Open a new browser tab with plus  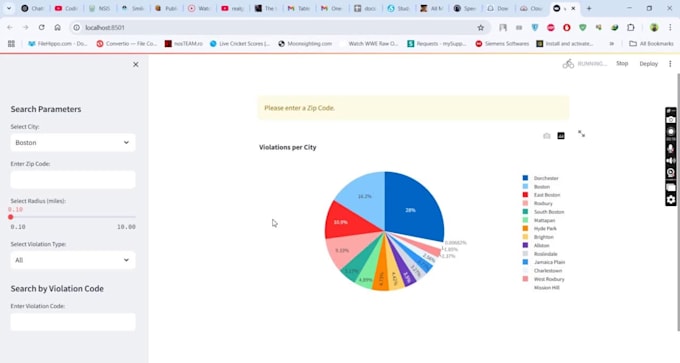(x=589, y=8)
